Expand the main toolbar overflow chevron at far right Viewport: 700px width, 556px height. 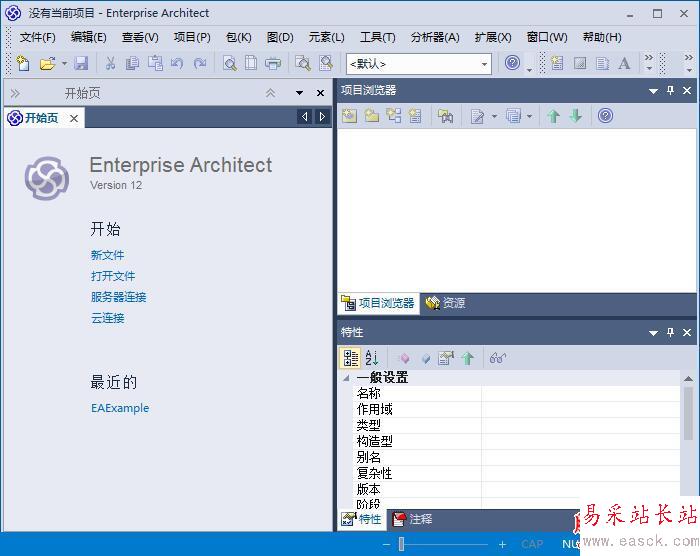pyautogui.click(x=689, y=63)
